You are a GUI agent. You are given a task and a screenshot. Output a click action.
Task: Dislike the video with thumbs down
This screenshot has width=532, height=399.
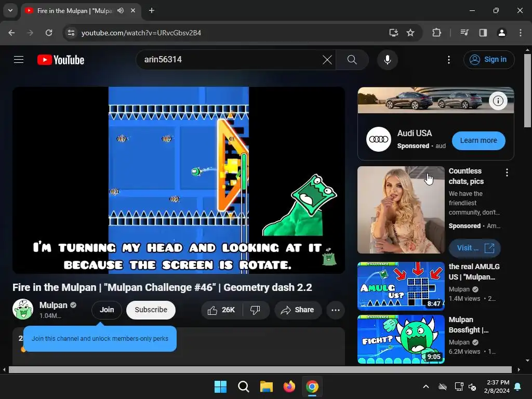pos(256,310)
